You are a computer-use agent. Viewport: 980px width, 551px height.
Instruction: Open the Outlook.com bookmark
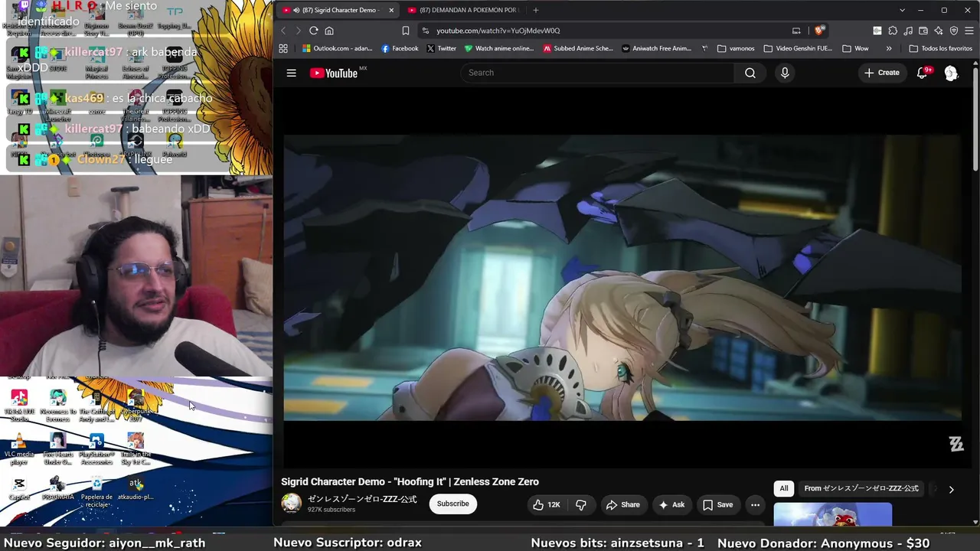click(x=337, y=48)
